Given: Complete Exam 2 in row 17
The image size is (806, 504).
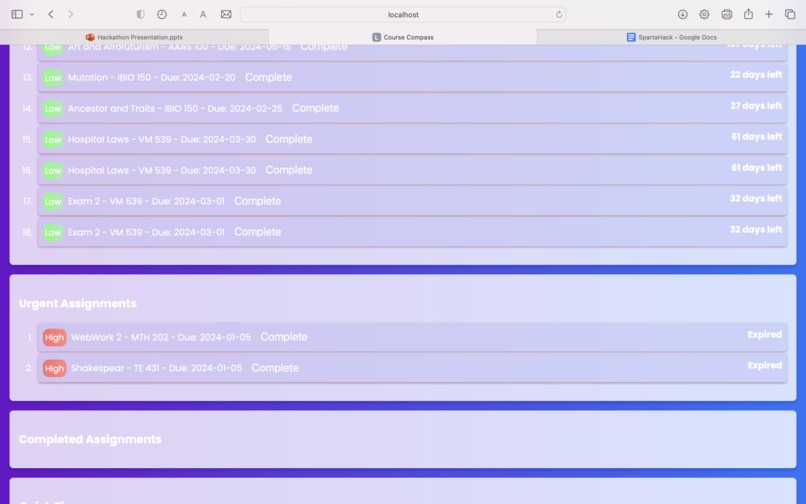Looking at the screenshot, I should [258, 201].
